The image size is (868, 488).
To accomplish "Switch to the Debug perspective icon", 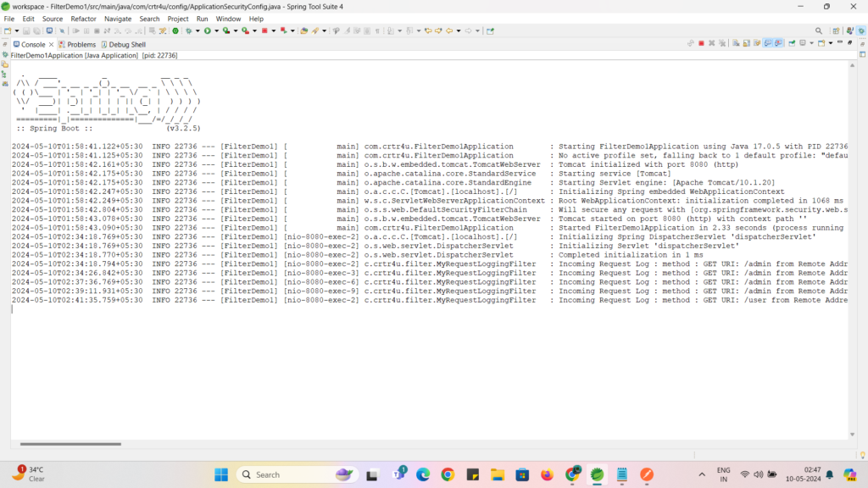I will [861, 31].
